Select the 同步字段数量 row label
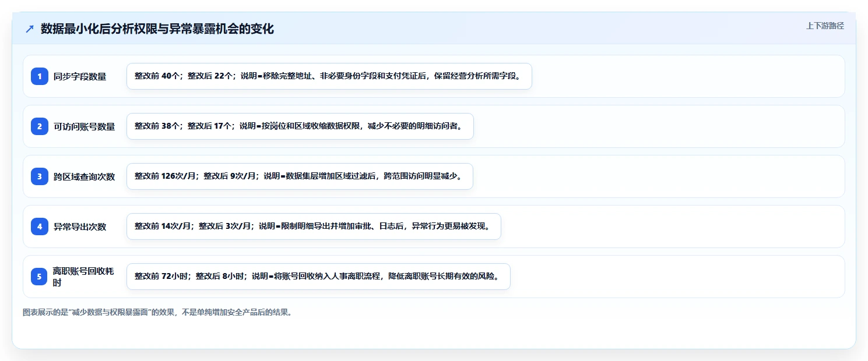The image size is (868, 361). click(80, 76)
